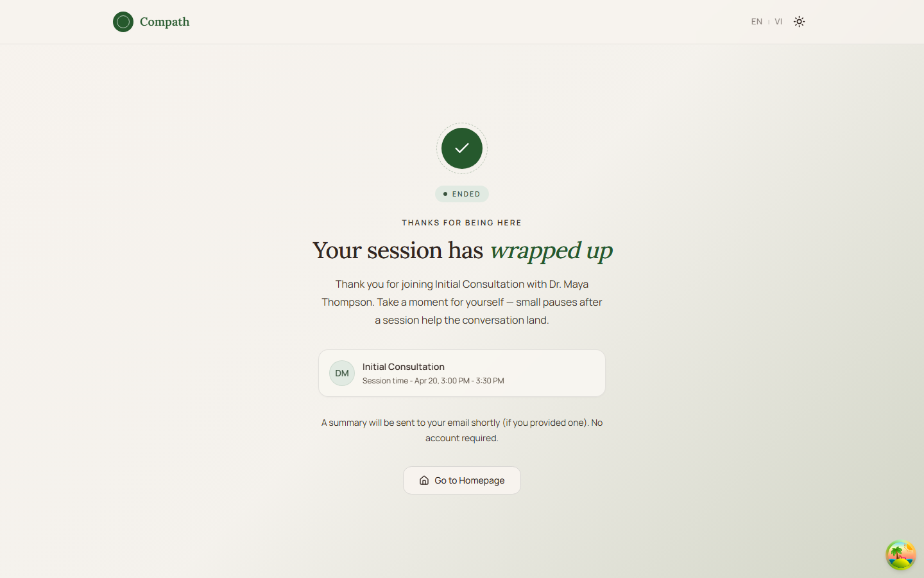Click the thank-you paragraph mentioning Dr. Maya Thompson
Screen dimensions: 924x578
[x=462, y=302]
